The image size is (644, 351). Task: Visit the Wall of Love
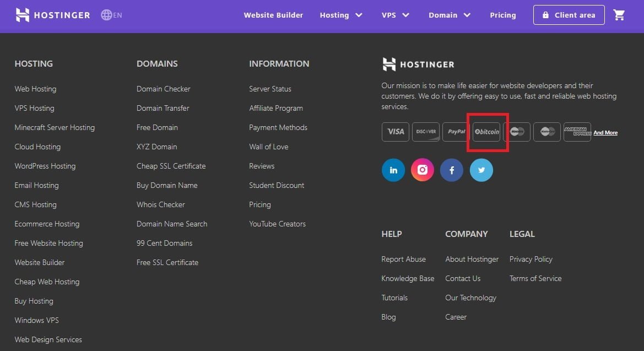[x=269, y=147]
